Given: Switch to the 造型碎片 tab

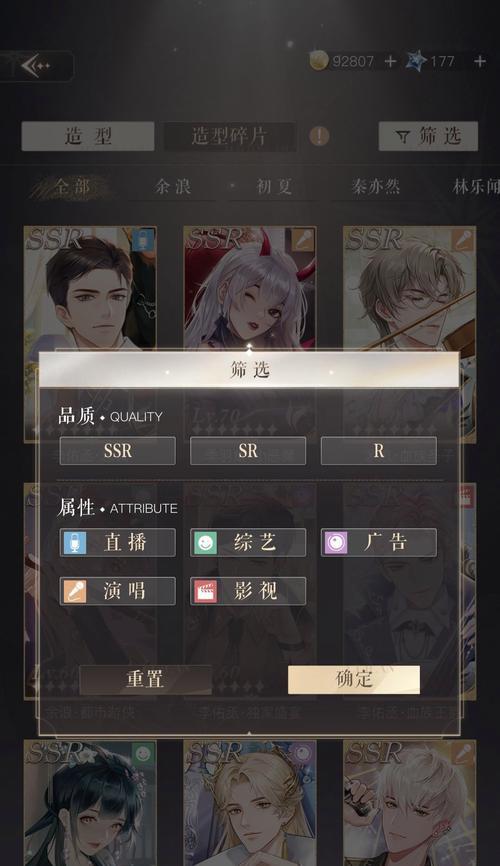Looking at the screenshot, I should (x=230, y=136).
